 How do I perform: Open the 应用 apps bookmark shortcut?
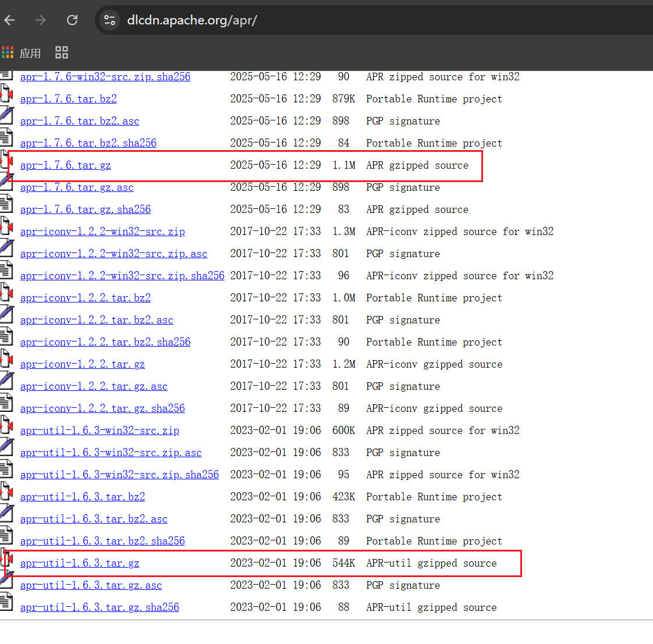(21, 53)
